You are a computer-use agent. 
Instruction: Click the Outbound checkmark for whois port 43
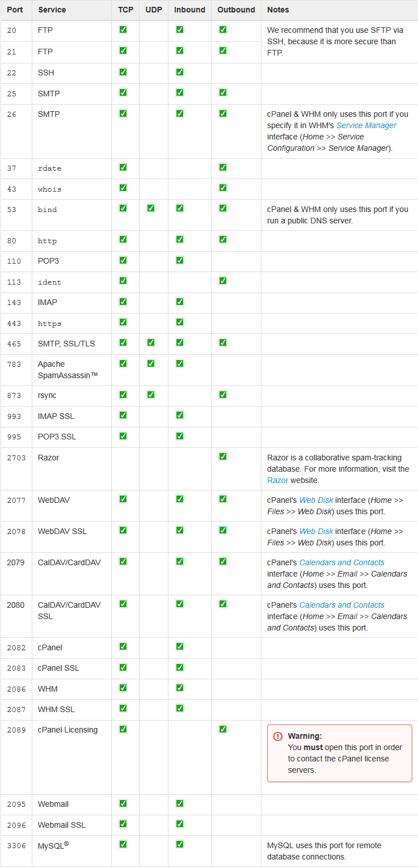point(223,188)
